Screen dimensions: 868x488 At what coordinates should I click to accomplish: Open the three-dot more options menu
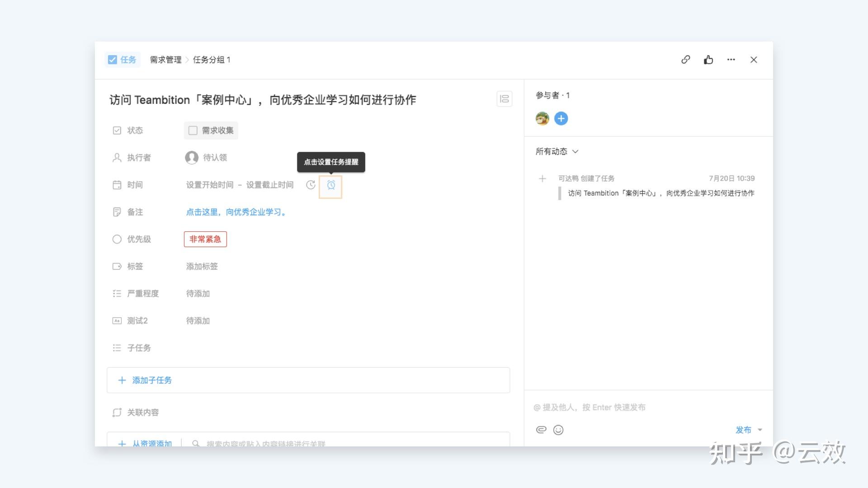pyautogui.click(x=731, y=60)
